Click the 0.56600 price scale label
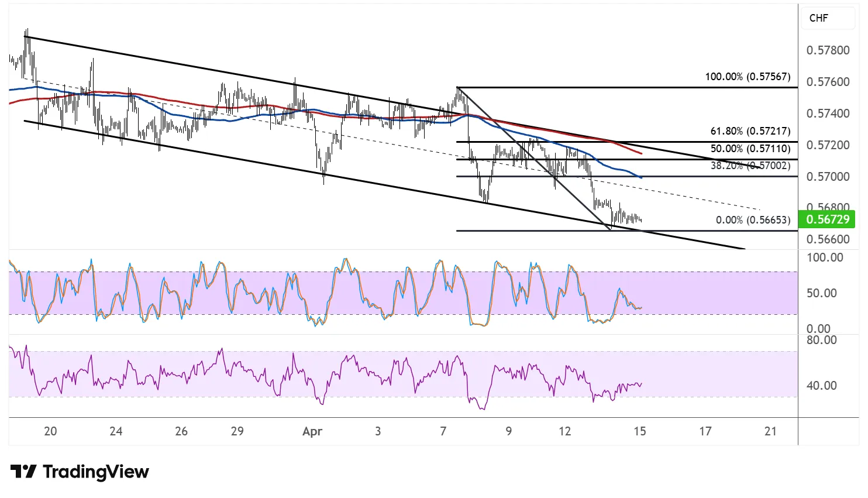The width and height of the screenshot is (868, 498). (828, 239)
